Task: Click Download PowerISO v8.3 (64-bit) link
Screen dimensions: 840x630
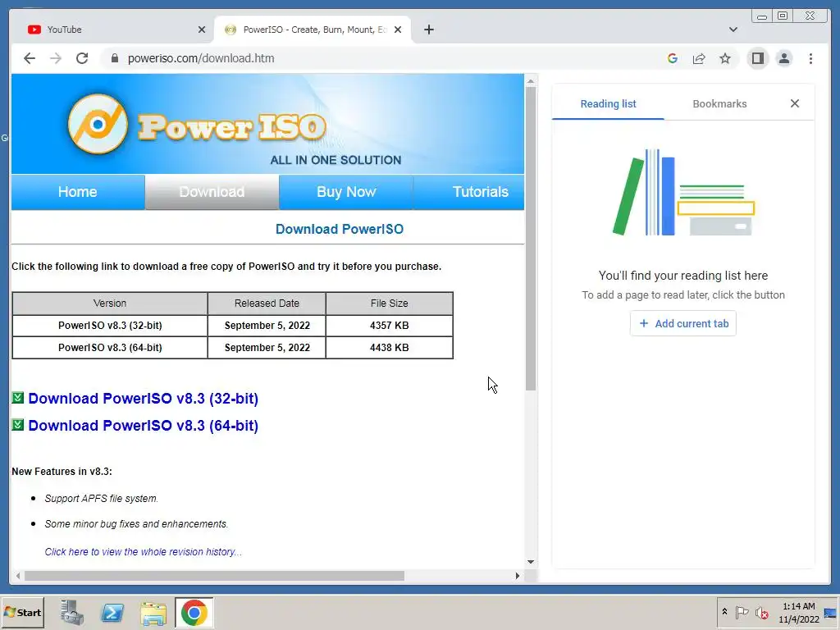Action: [143, 426]
